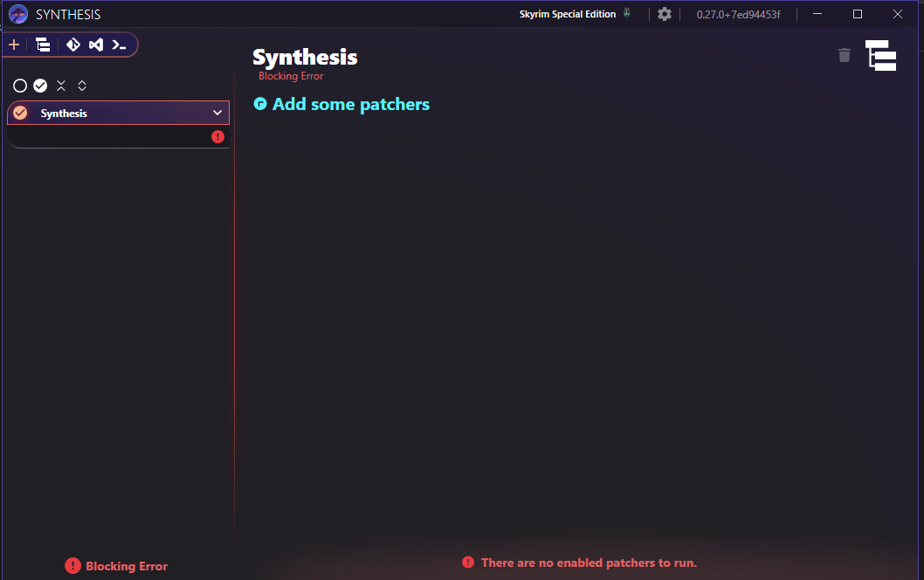Screen dimensions: 924x580
Task: Open settings via the gear icon
Action: [x=665, y=14]
